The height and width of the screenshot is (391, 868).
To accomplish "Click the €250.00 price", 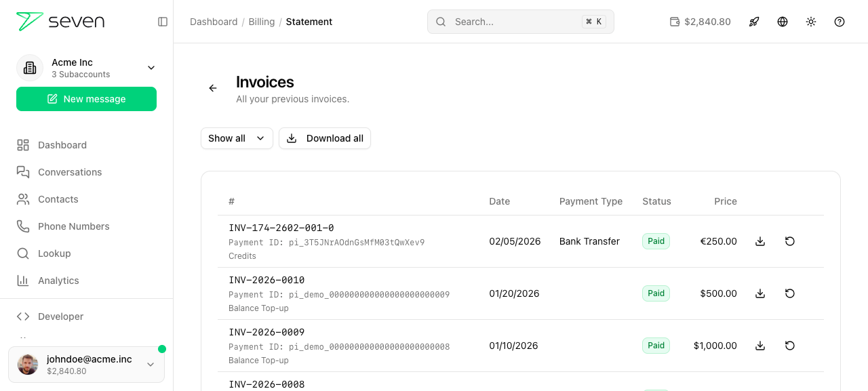I will click(x=719, y=241).
